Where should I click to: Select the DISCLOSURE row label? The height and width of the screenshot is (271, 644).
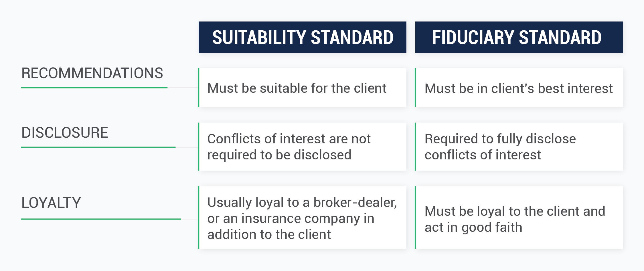pos(65,132)
